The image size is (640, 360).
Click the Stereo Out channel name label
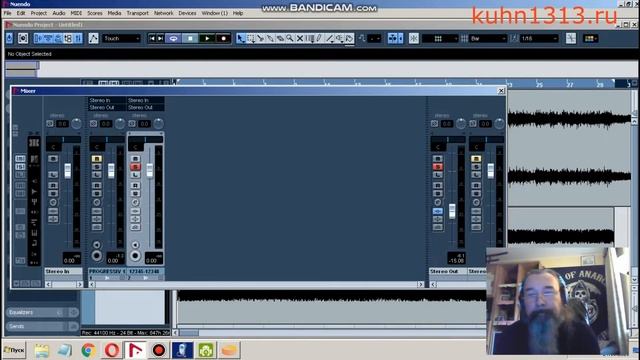pyautogui.click(x=447, y=271)
